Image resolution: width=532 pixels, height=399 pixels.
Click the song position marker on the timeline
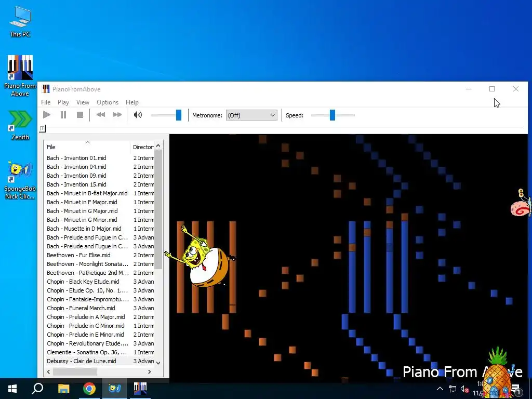coord(42,129)
